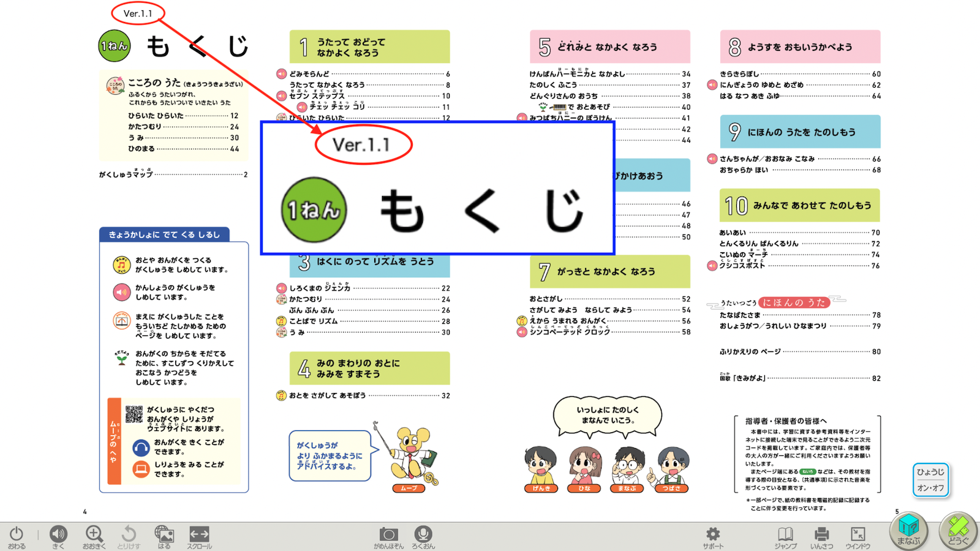The height and width of the screenshot is (551, 980).
Task: Click speaker icon beside にんぎょうの ゆめと めざめ
Action: pos(712,85)
